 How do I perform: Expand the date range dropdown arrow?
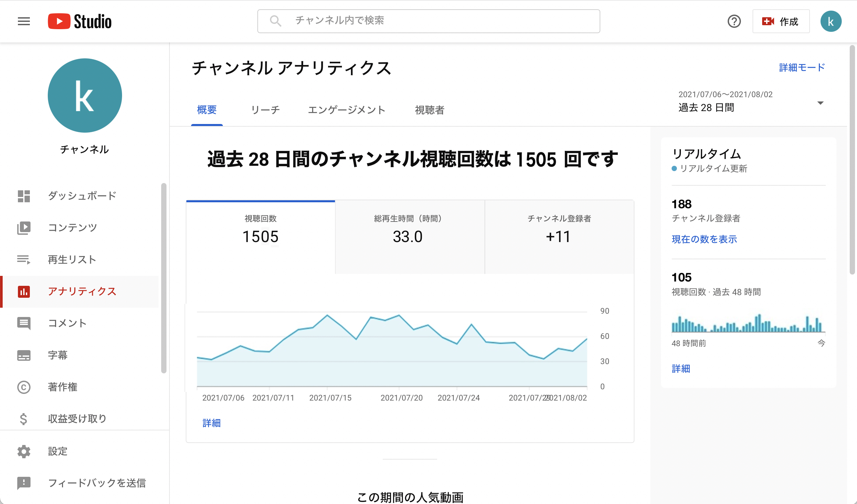tap(820, 103)
